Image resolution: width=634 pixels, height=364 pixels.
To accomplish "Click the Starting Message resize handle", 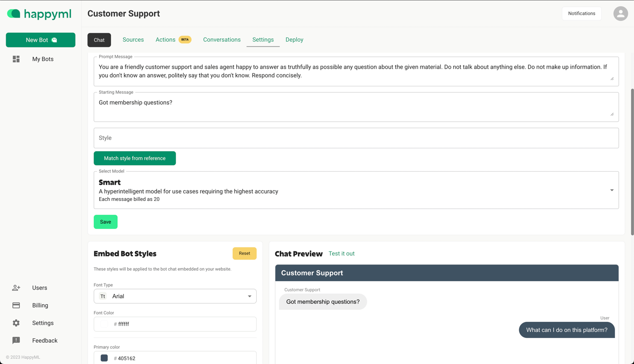I will 612,114.
